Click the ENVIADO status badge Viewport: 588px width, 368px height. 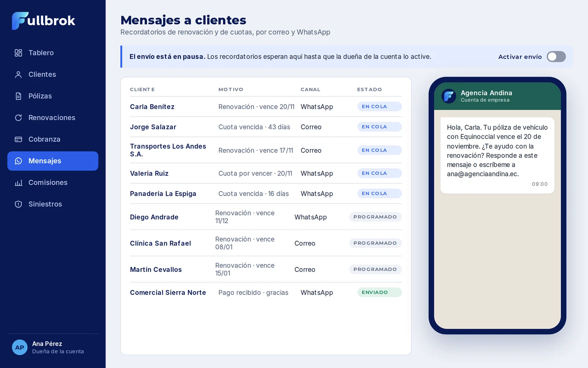(x=379, y=292)
